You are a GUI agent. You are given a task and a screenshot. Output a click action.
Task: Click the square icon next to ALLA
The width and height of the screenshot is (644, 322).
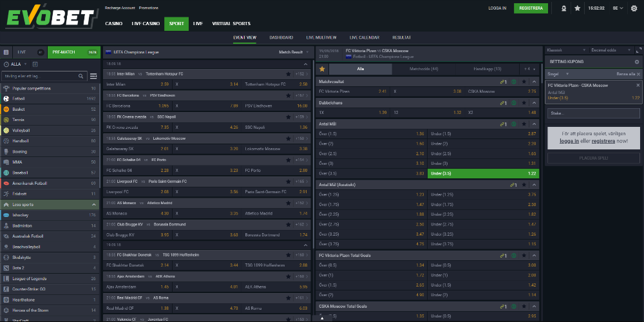(35, 64)
